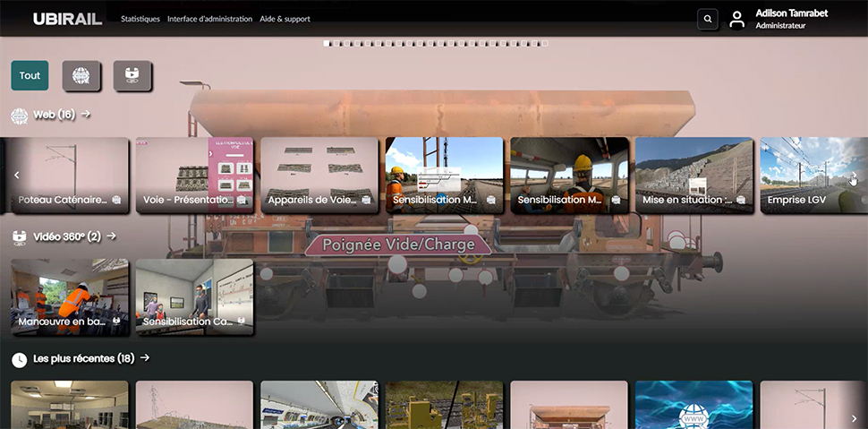This screenshot has height=429, width=868.
Task: Click the user profile avatar icon
Action: click(x=736, y=19)
